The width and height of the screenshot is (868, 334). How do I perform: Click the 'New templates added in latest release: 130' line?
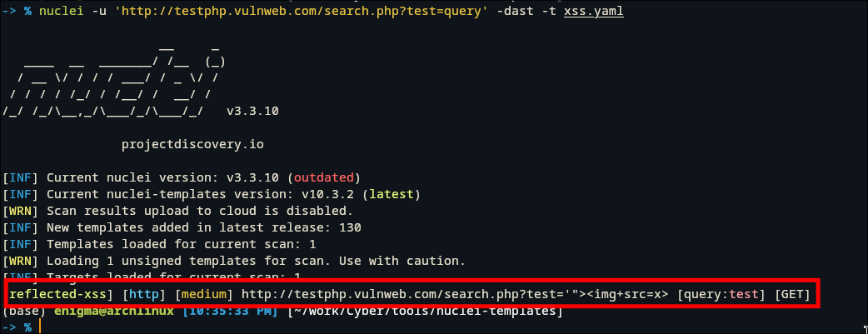[x=203, y=227]
